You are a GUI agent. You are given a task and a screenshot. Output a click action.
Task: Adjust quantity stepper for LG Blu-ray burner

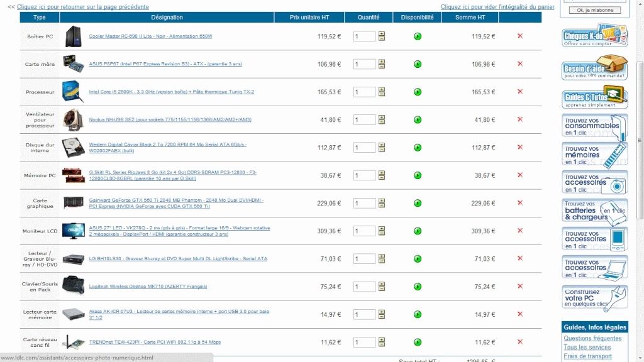point(382,258)
